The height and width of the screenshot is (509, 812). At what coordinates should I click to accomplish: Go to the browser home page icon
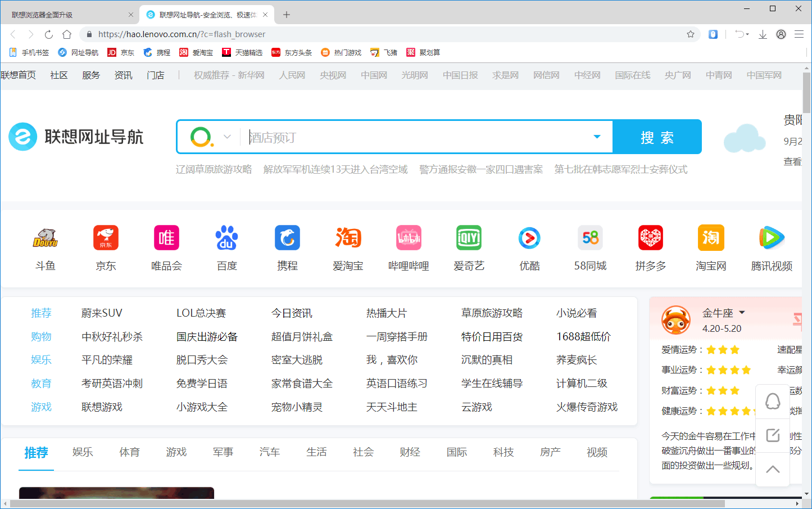tap(67, 34)
